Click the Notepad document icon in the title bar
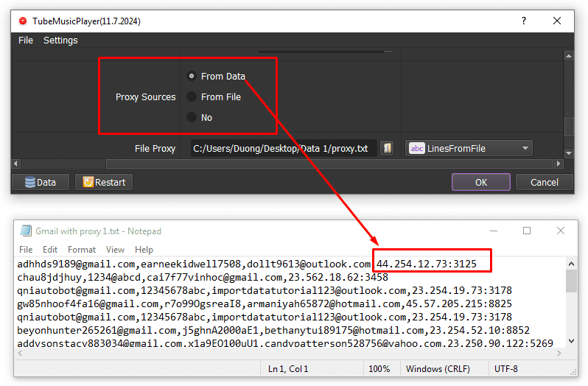 (26, 231)
